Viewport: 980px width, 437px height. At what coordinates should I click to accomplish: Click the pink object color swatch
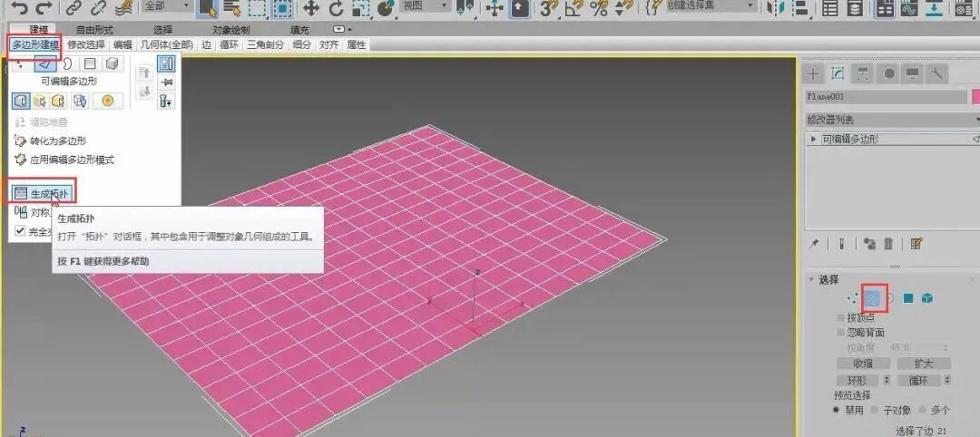tap(975, 97)
